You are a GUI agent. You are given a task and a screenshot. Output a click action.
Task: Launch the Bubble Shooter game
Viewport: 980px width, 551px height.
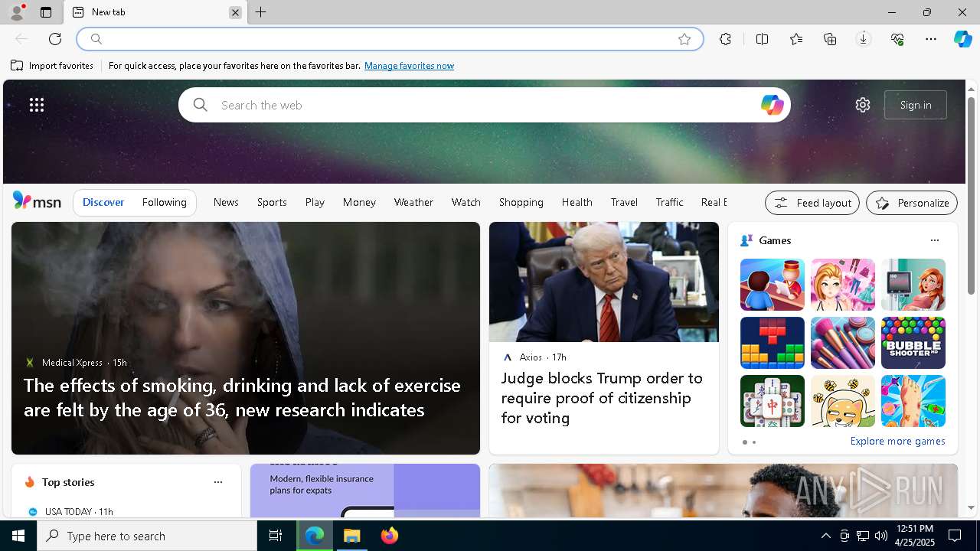tap(913, 343)
